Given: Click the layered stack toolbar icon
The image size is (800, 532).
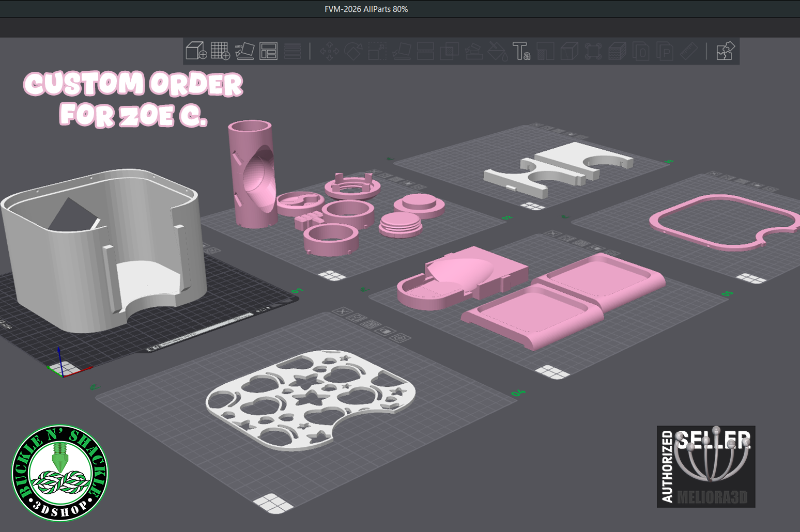Looking at the screenshot, I should pos(617,52).
